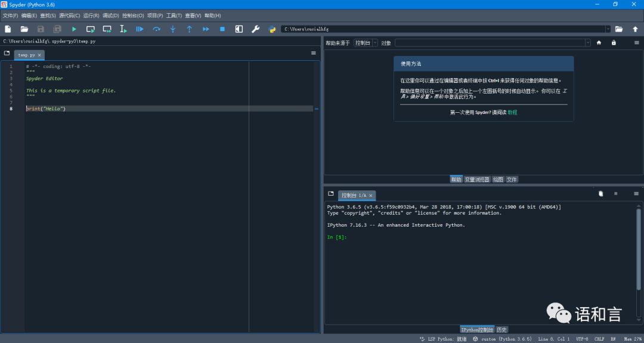Open the 帮助来源于 控制台 source dropdown
This screenshot has width=644, height=343.
click(x=365, y=43)
